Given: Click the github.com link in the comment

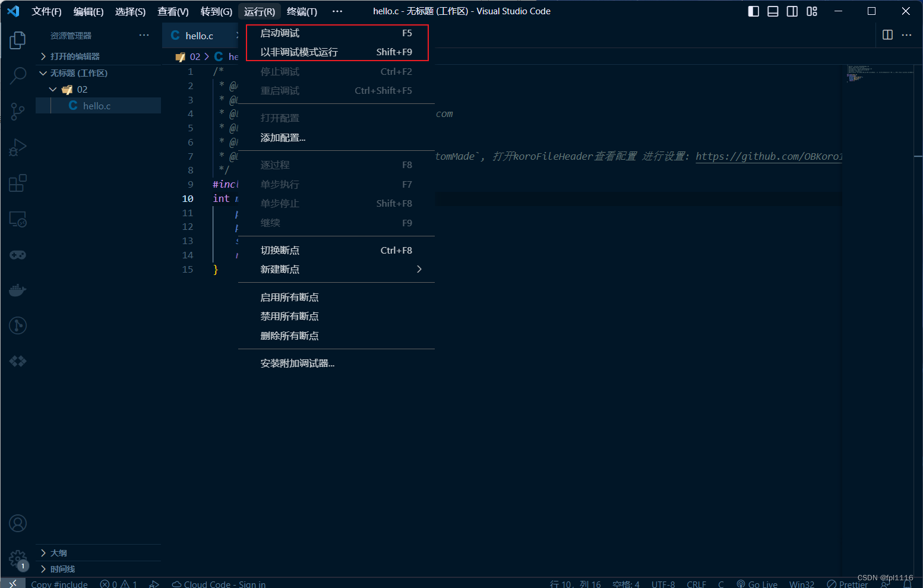Looking at the screenshot, I should pyautogui.click(x=769, y=156).
